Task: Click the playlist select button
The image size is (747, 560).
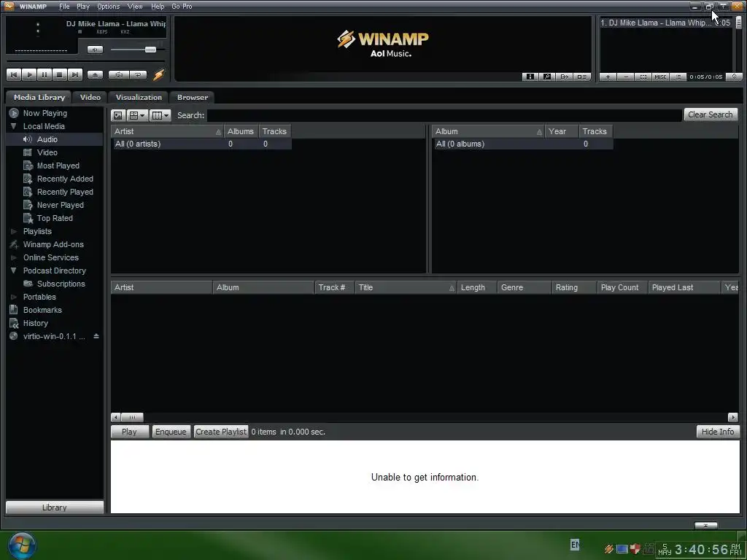Action: pyautogui.click(x=643, y=77)
